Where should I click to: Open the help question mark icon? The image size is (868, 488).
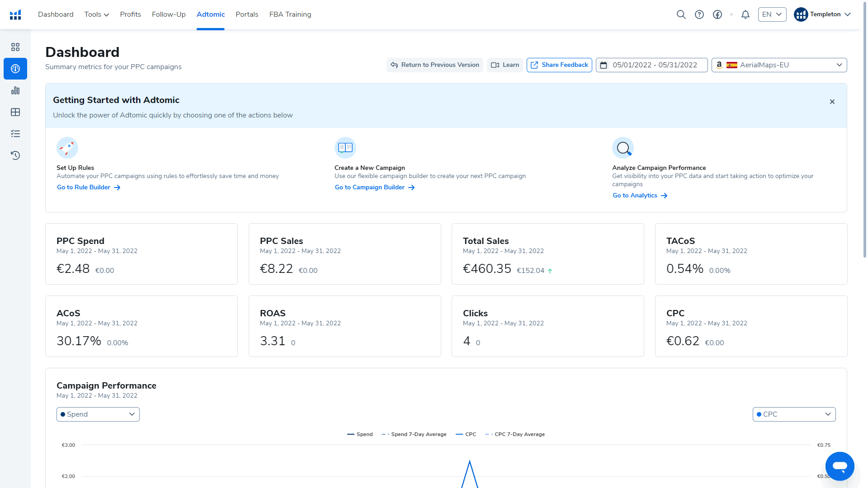699,14
